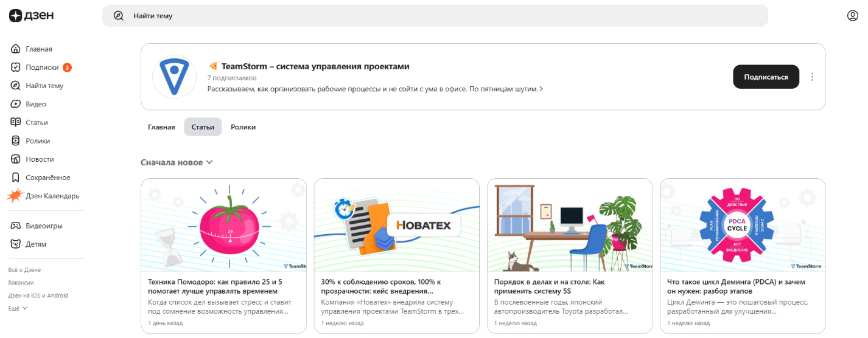The image size is (868, 338).
Task: Open the office desk 5S thumbnail
Action: click(x=570, y=225)
